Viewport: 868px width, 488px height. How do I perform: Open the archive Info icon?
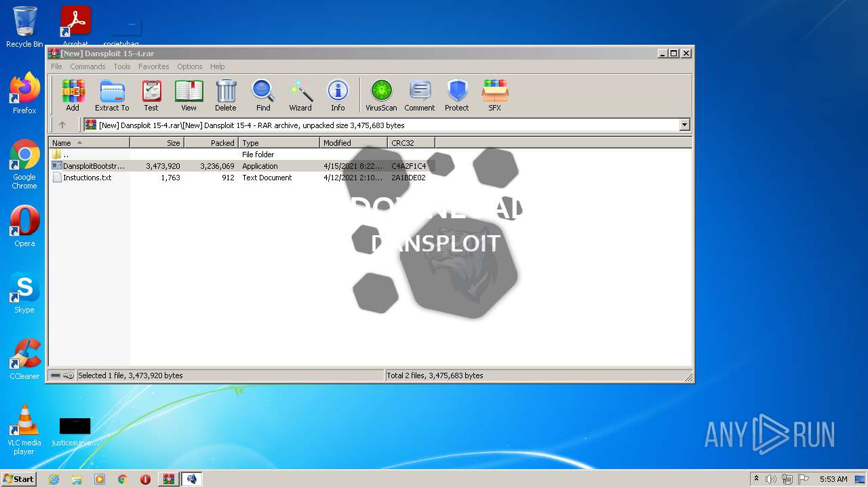(338, 95)
